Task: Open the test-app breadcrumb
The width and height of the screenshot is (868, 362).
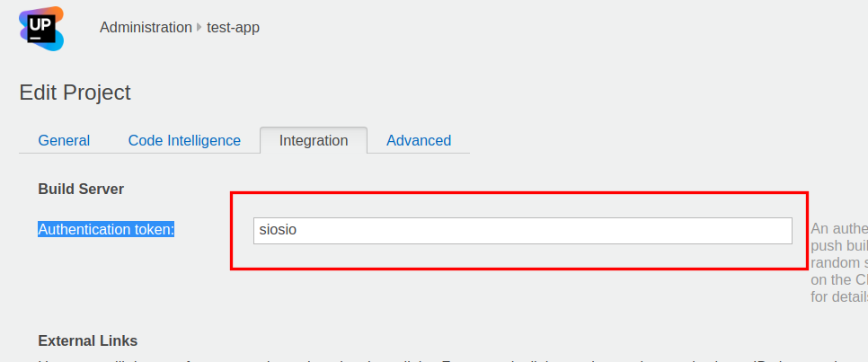Action: (x=233, y=27)
